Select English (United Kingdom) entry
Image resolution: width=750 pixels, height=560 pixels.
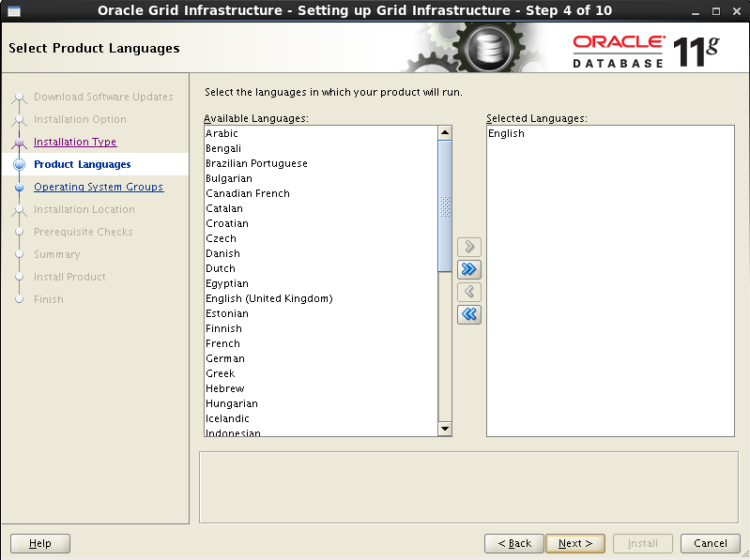click(x=320, y=298)
